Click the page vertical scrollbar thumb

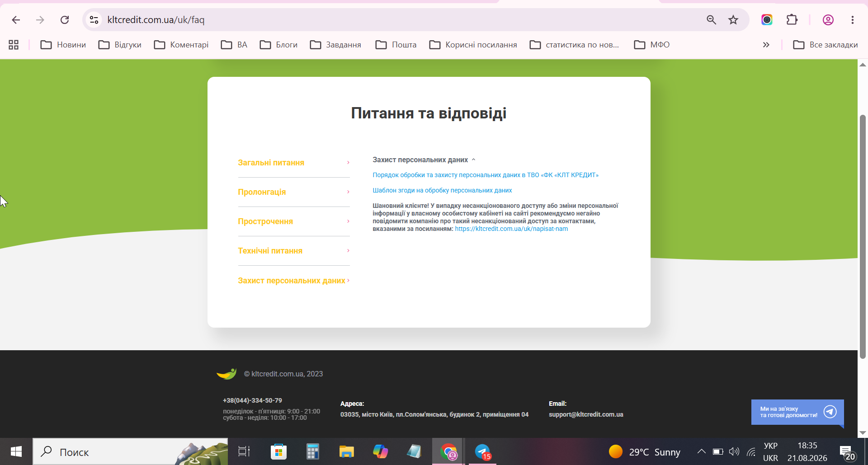tap(863, 237)
